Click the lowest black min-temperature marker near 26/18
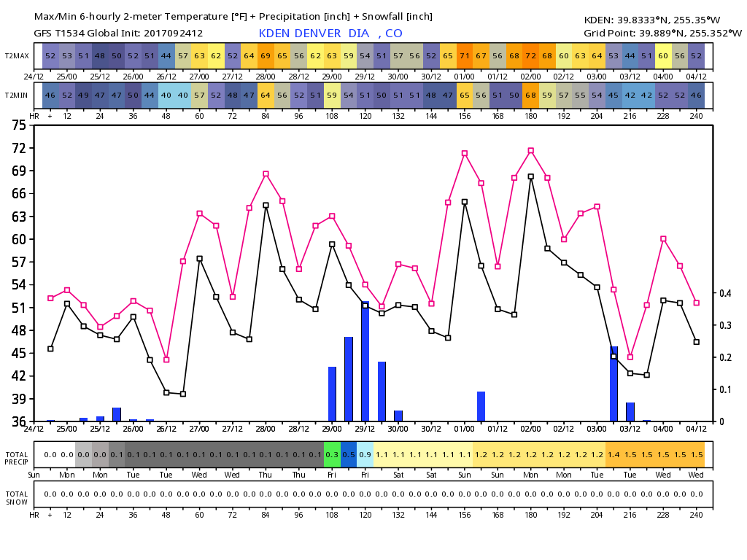 (x=183, y=394)
